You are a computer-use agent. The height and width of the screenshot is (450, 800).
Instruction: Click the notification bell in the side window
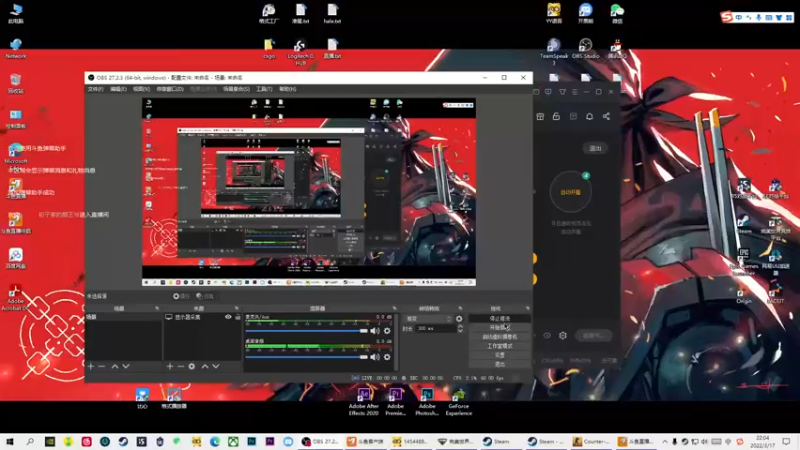[x=590, y=116]
